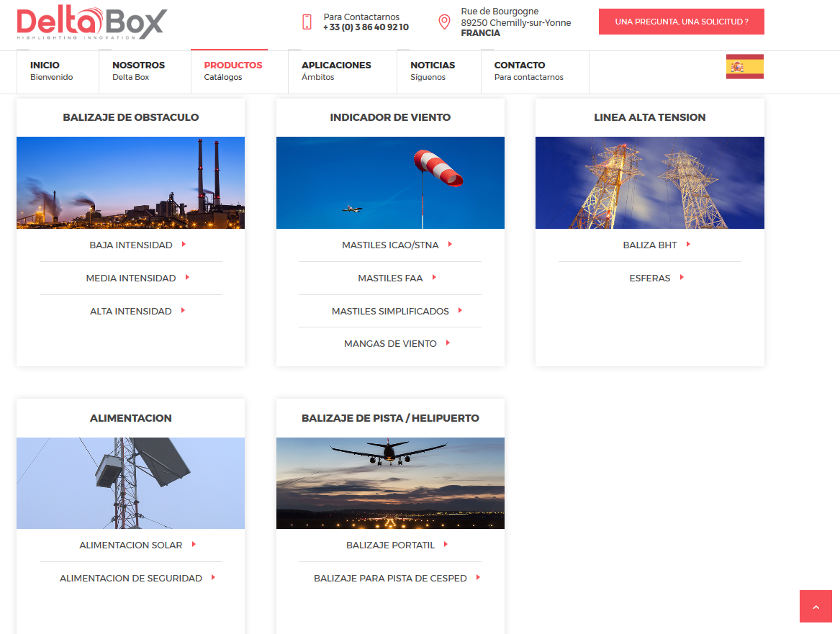Open the PRODUCTOS menu

(232, 71)
